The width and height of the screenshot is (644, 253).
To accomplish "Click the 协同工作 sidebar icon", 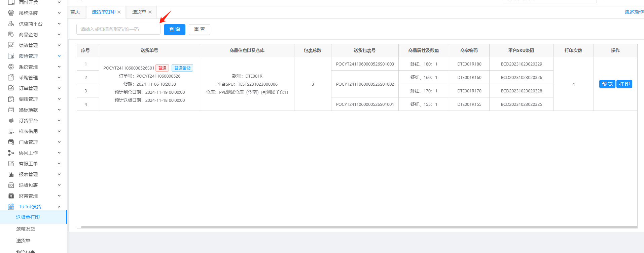I will pyautogui.click(x=11, y=153).
